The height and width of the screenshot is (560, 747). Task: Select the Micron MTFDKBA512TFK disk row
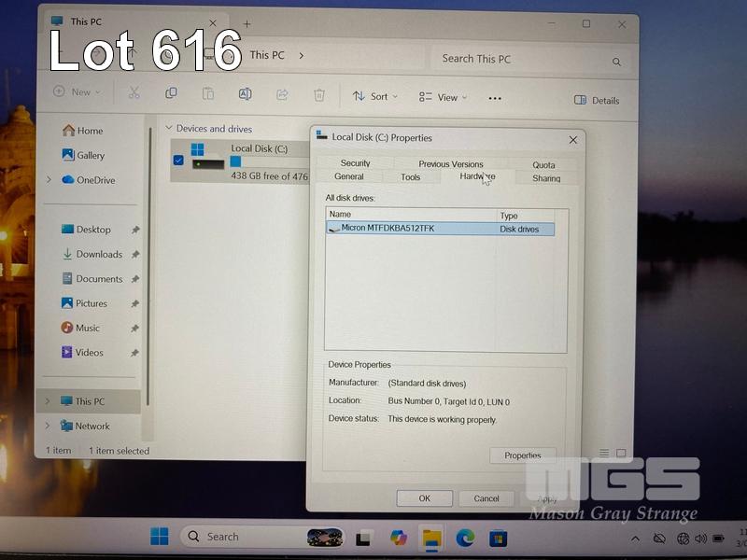(x=441, y=229)
